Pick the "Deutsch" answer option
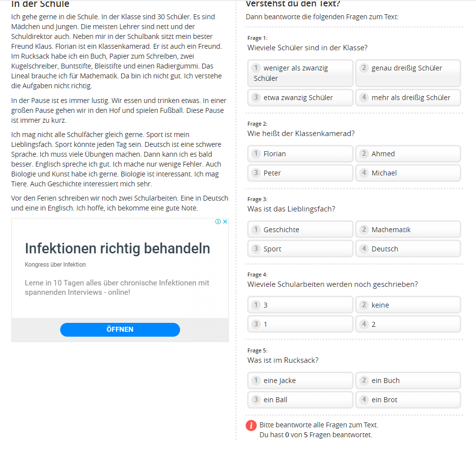This screenshot has width=476, height=452. [x=408, y=249]
